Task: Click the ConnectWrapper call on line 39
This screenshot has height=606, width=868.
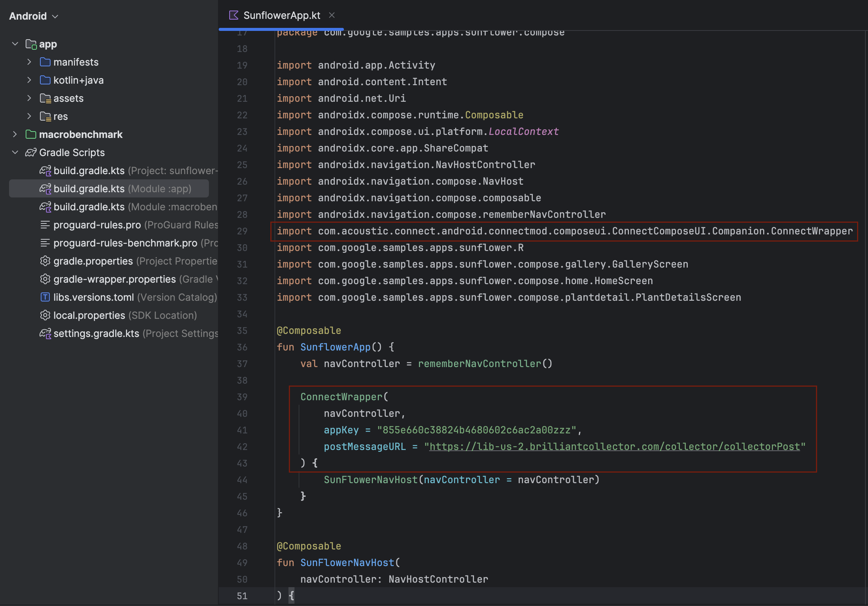Action: pyautogui.click(x=341, y=397)
